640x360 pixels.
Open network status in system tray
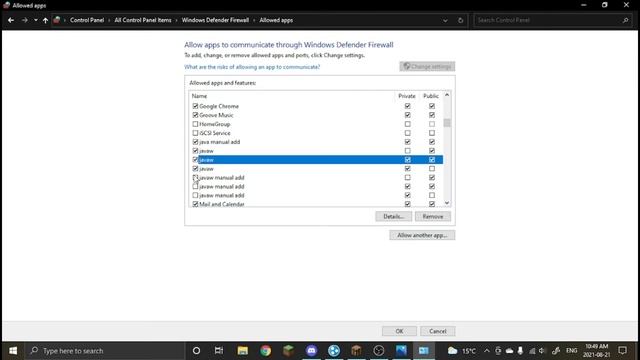[x=532, y=351]
